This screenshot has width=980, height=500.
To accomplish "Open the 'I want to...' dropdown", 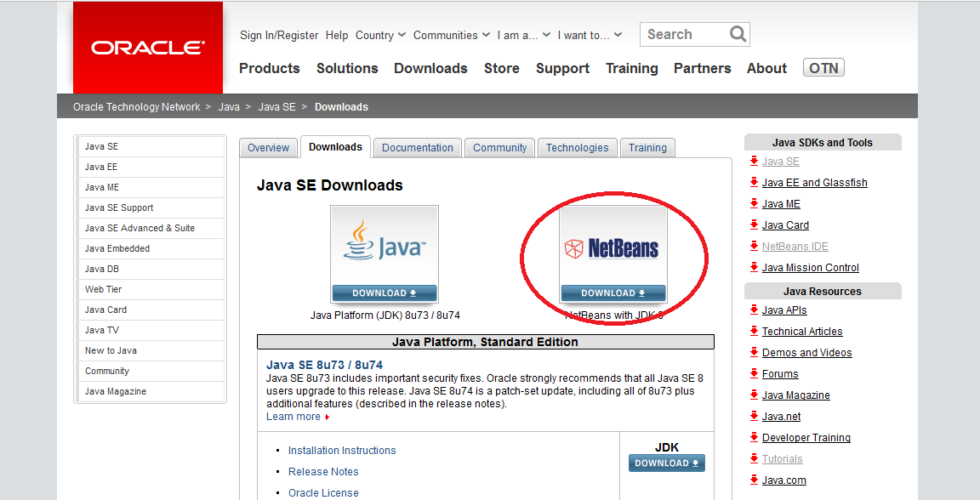I will [590, 35].
